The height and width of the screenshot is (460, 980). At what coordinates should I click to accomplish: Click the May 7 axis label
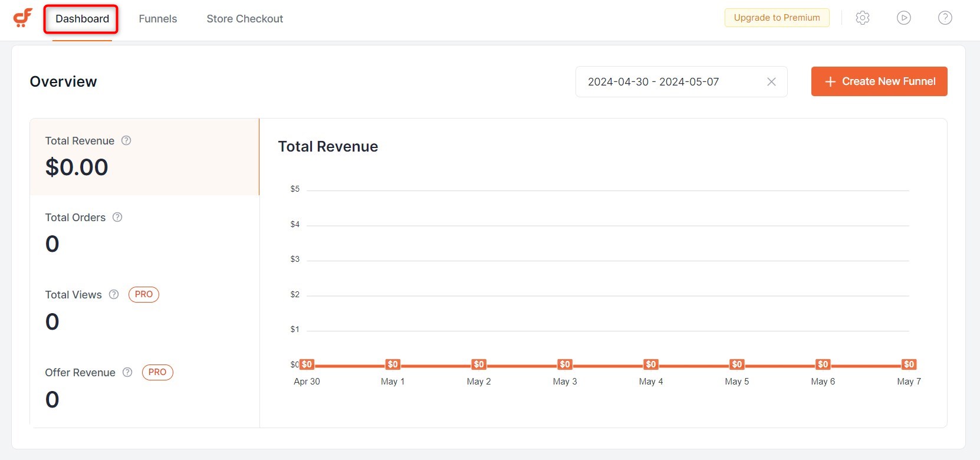coord(909,382)
